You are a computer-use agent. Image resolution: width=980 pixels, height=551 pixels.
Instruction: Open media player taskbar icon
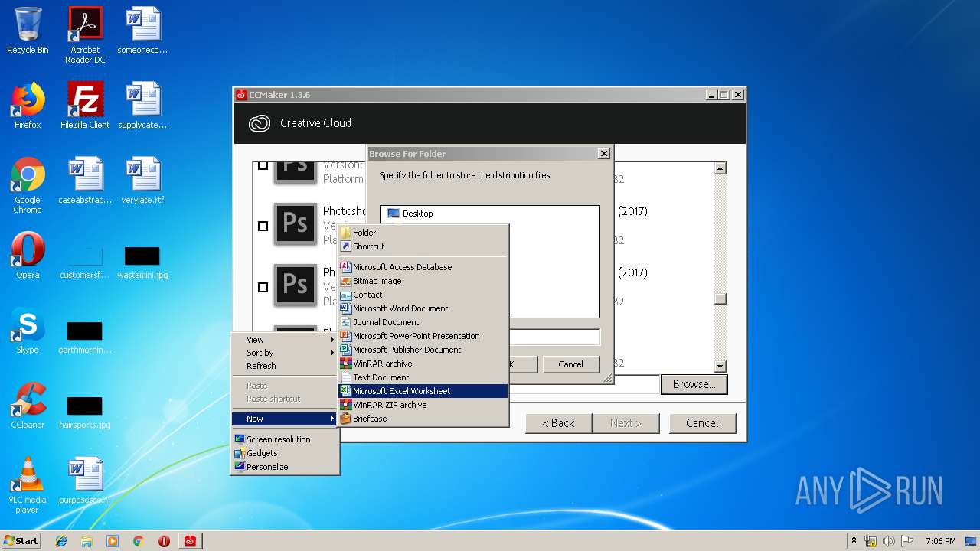pyautogui.click(x=113, y=541)
